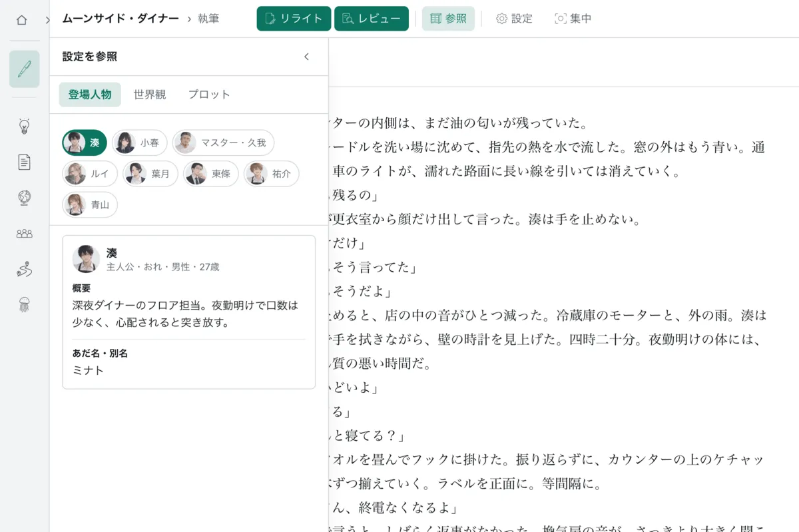Select the character chip 湊
This screenshot has width=799, height=532.
point(85,142)
